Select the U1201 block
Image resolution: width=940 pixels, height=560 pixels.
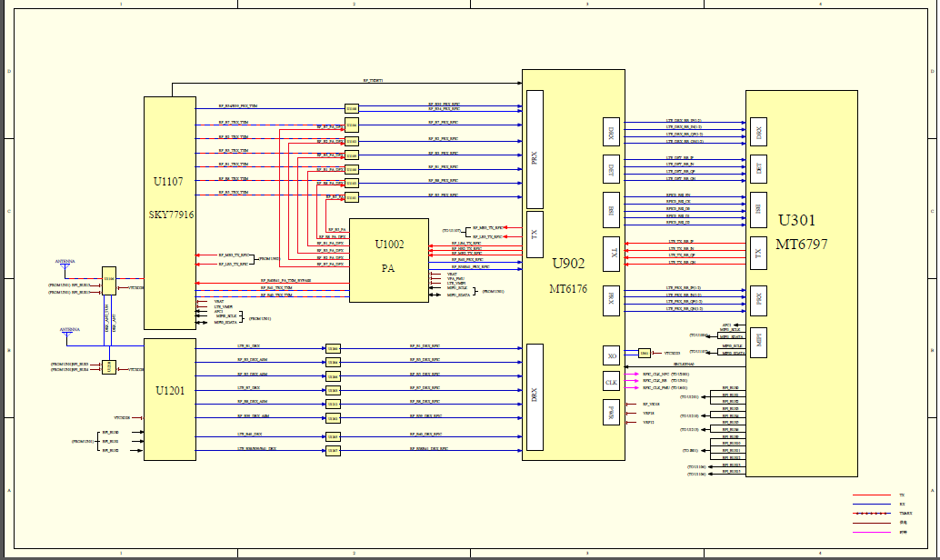coord(170,399)
